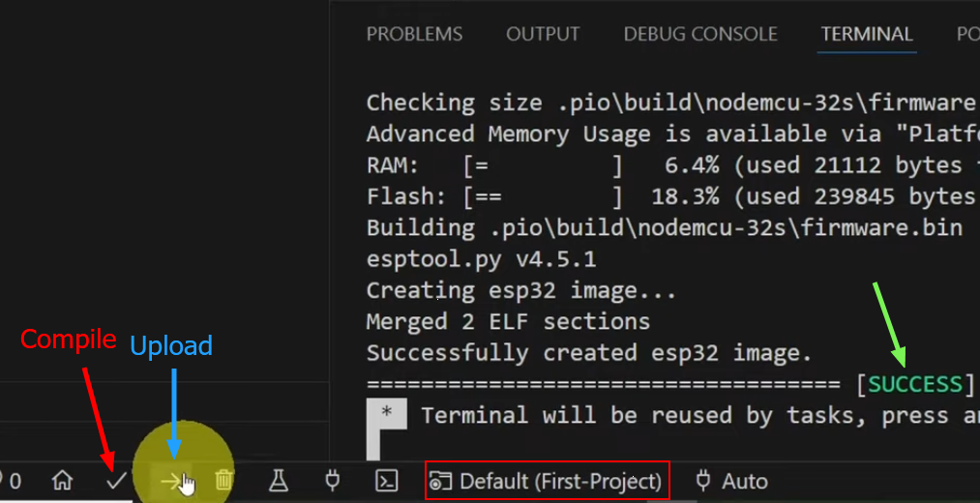The width and height of the screenshot is (980, 503).
Task: Select the DEBUG CONSOLE tab
Action: 700,34
